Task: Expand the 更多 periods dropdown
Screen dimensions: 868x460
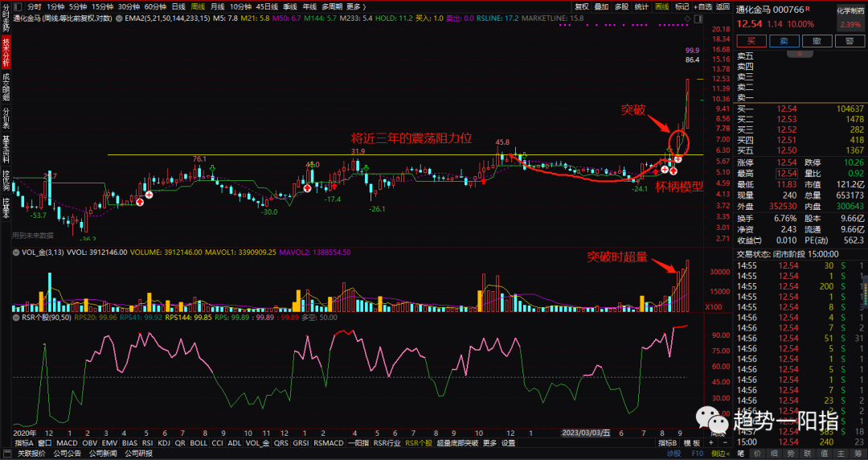Action: (356, 6)
